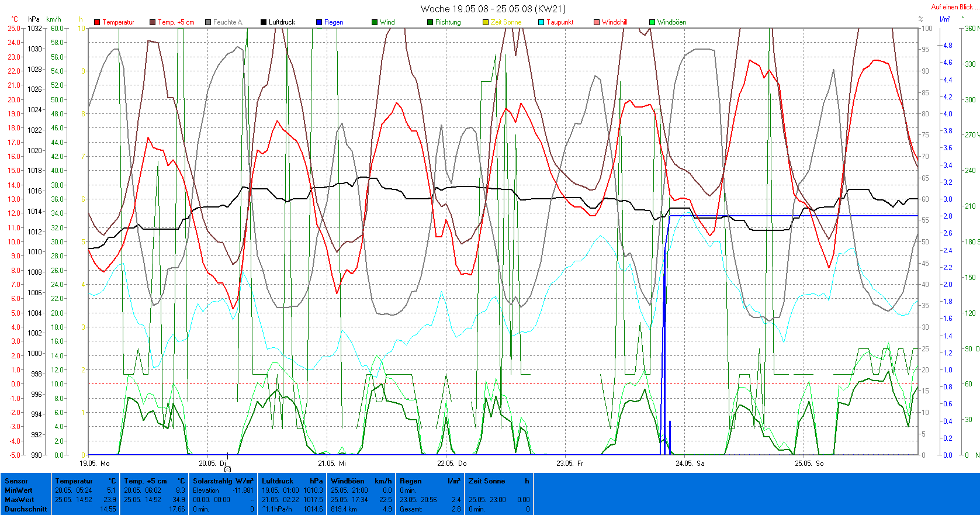Click the Solarstrahlg W/m² table header
980x515 pixels.
(x=223, y=481)
